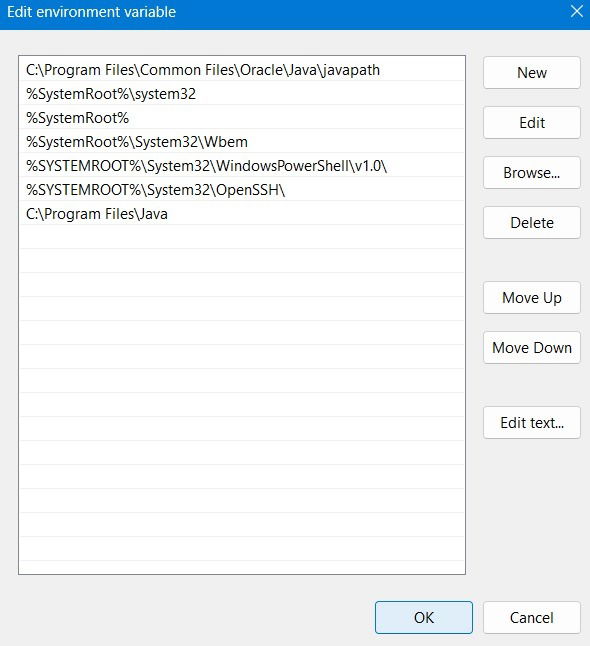590x646 pixels.
Task: Select the WindowsPowerShell v1.0 path entry
Action: 242,166
